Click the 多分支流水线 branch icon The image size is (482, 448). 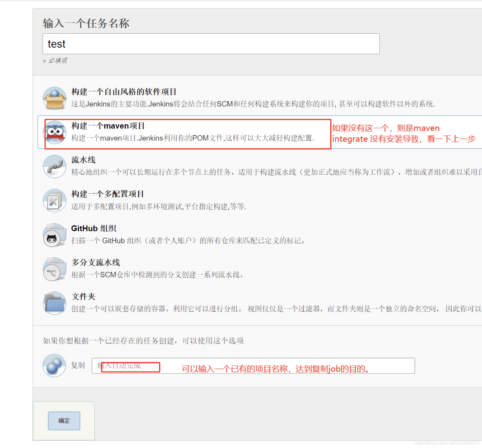tap(55, 269)
